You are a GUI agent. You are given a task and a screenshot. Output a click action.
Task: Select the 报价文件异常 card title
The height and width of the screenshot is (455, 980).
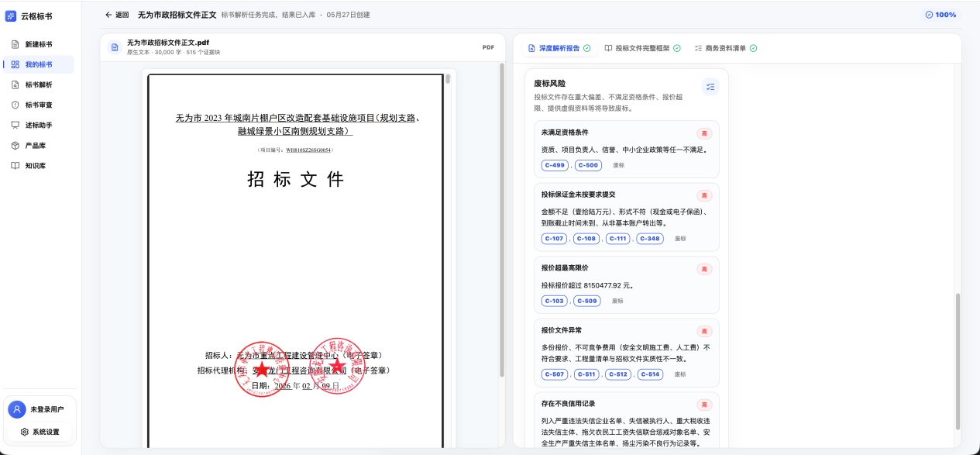561,330
